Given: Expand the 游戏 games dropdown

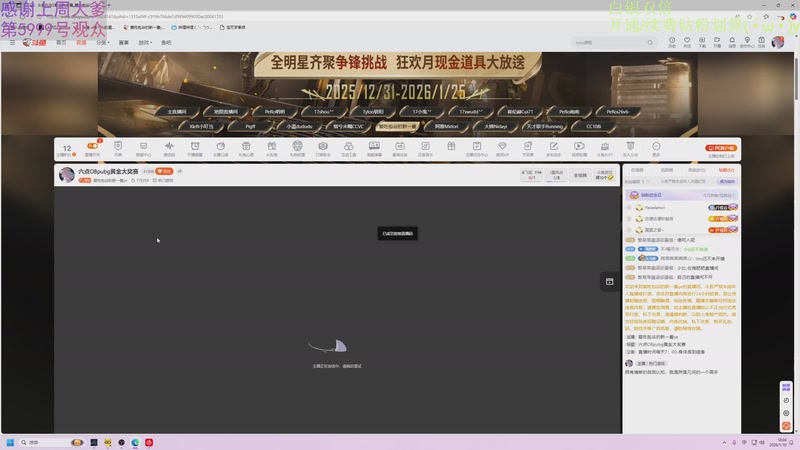Looking at the screenshot, I should tap(145, 43).
